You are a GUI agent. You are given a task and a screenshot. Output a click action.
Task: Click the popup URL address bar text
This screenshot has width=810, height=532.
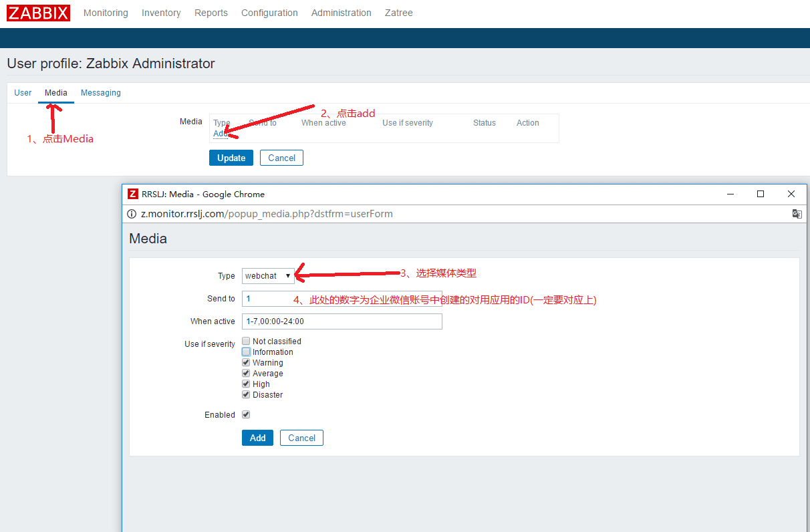pyautogui.click(x=267, y=214)
